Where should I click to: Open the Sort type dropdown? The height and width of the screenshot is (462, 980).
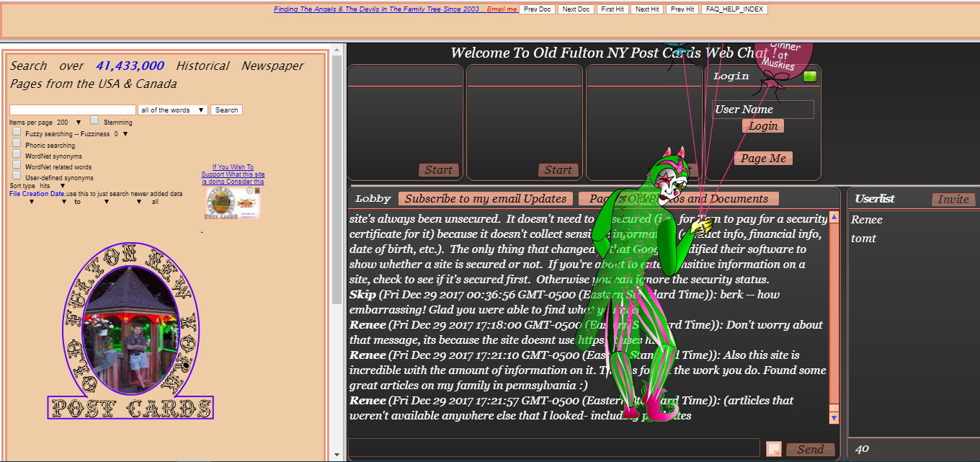pos(52,186)
